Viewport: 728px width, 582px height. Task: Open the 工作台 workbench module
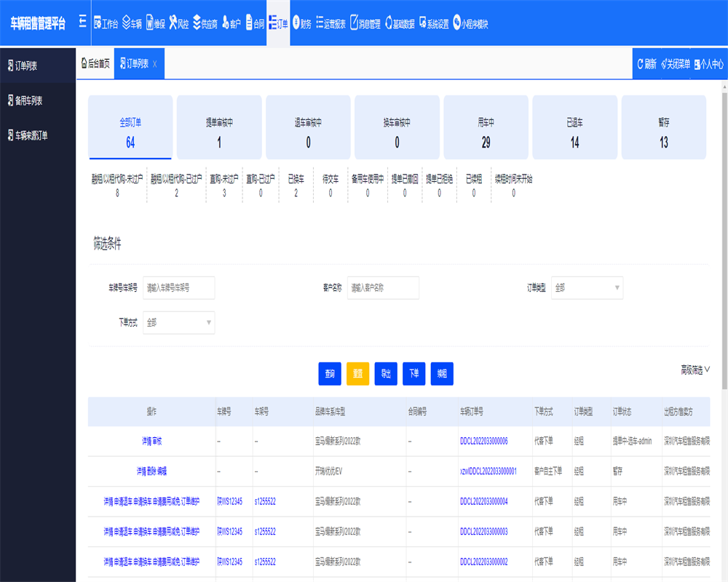106,23
